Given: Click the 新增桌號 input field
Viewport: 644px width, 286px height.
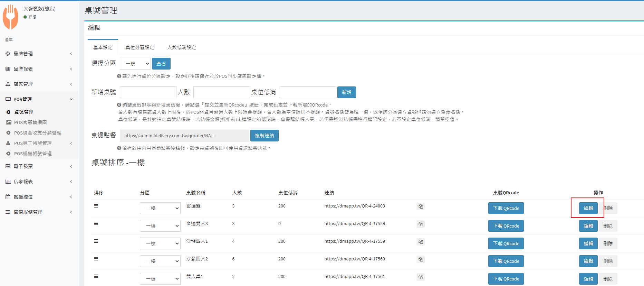Looking at the screenshot, I should click(x=148, y=92).
